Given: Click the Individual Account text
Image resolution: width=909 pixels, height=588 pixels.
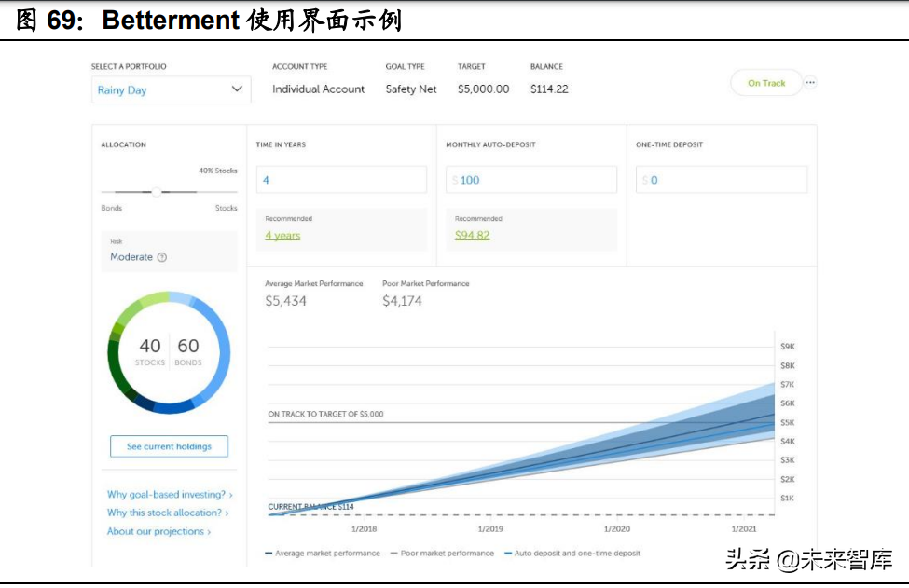Looking at the screenshot, I should coord(318,89).
